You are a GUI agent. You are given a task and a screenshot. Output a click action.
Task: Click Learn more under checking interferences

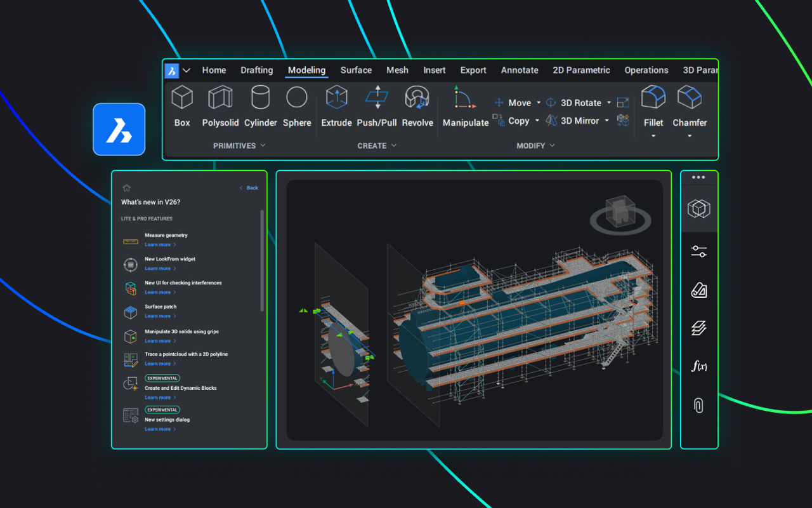[x=160, y=292]
